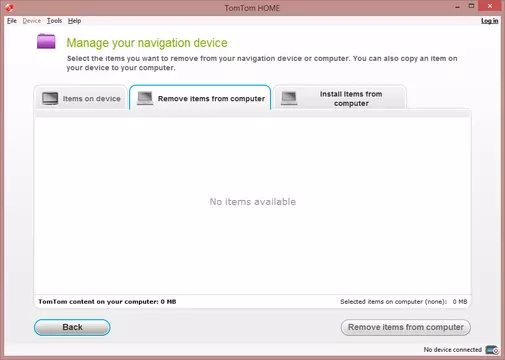This screenshot has height=360, width=505.
Task: Open the File menu
Action: point(12,21)
